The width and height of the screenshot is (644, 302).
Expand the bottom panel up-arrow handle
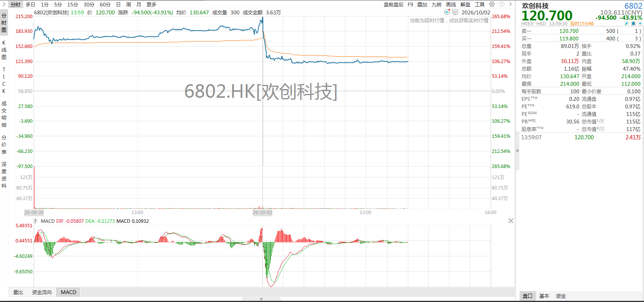pyautogui.click(x=261, y=299)
